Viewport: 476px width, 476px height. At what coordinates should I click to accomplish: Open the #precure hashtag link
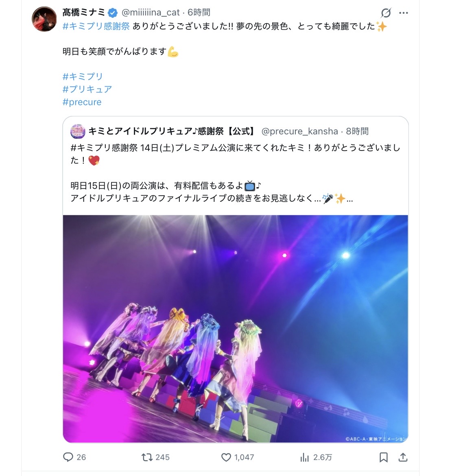point(82,102)
